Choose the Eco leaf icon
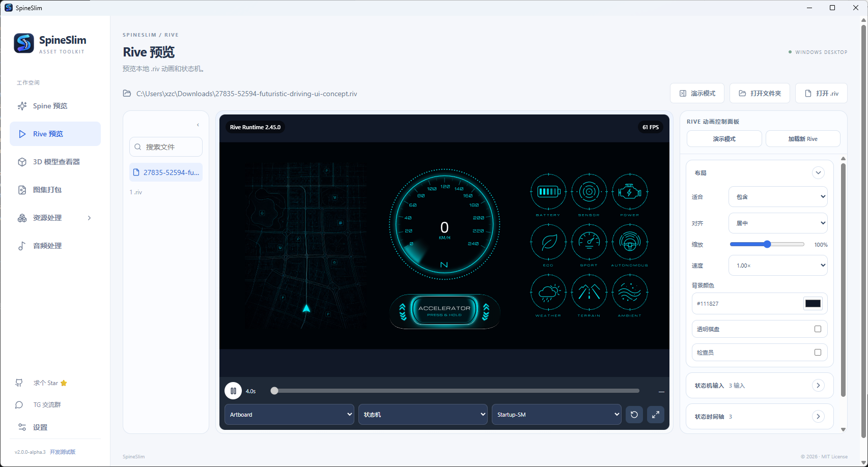Image resolution: width=868 pixels, height=467 pixels. [548, 242]
